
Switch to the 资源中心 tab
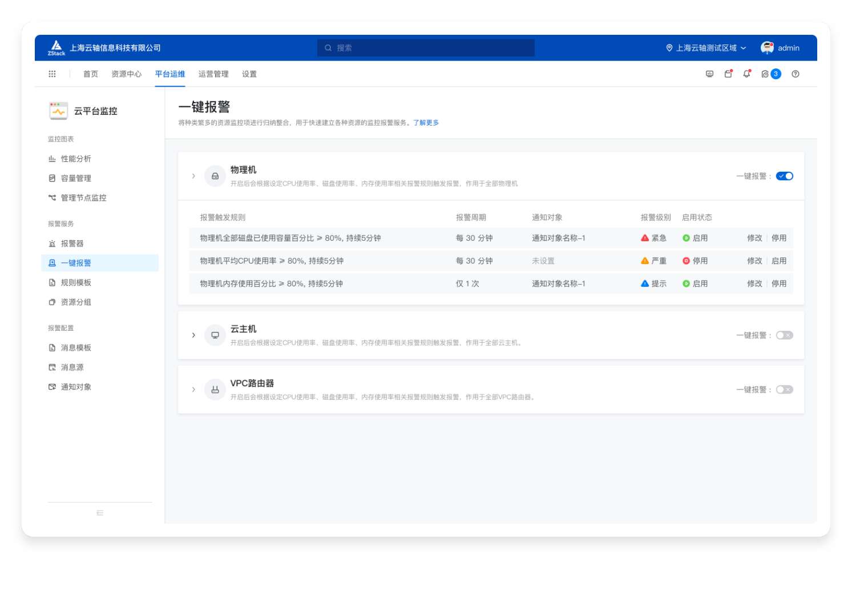126,74
